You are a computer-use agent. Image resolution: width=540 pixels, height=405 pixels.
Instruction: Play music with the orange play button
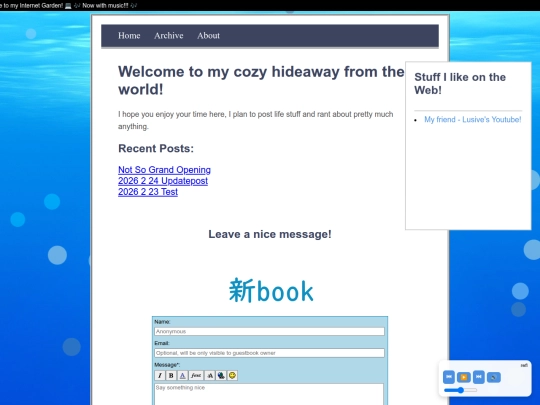pos(464,377)
